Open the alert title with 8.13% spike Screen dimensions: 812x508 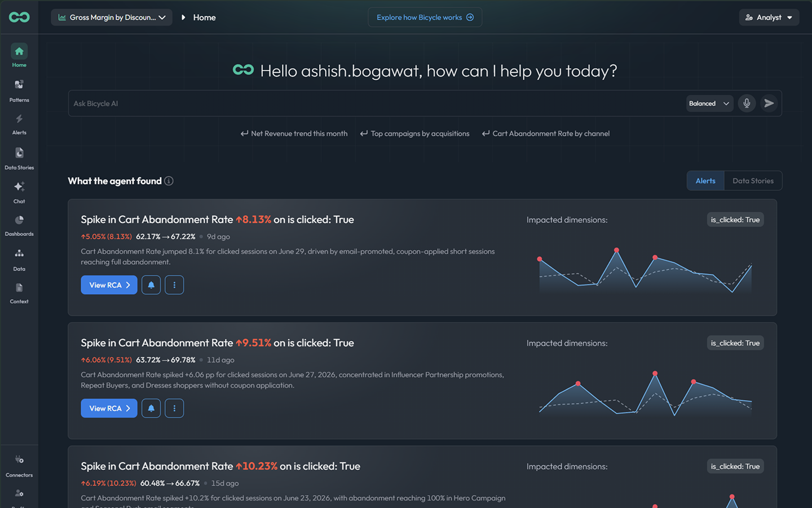pos(217,220)
